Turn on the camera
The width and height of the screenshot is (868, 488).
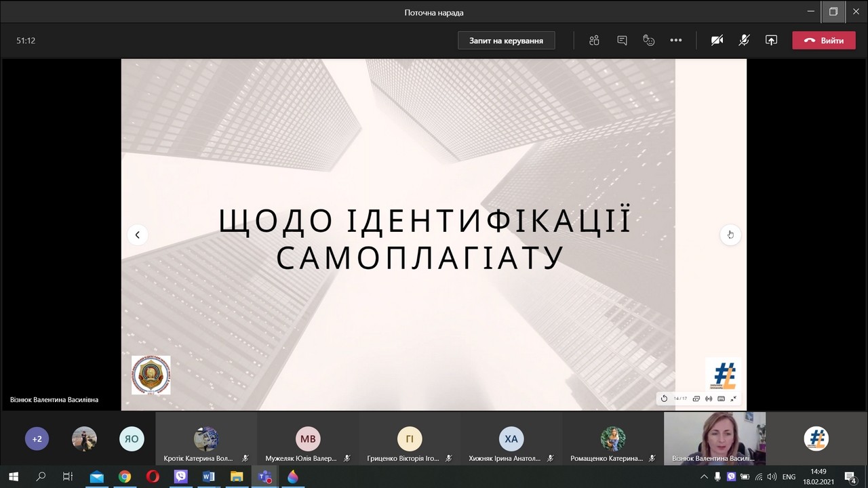click(717, 41)
